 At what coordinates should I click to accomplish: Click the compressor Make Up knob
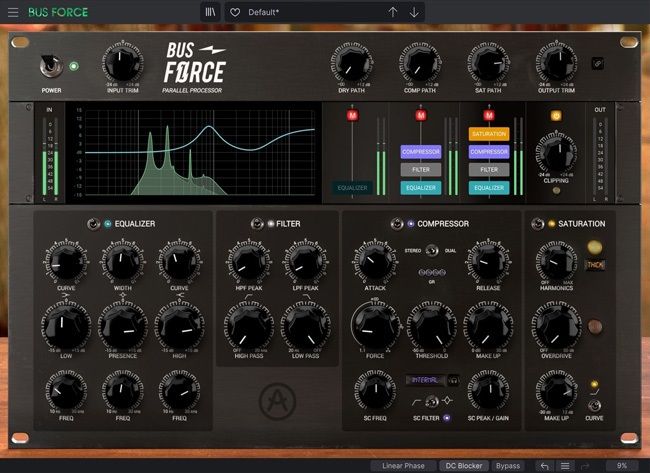(488, 326)
